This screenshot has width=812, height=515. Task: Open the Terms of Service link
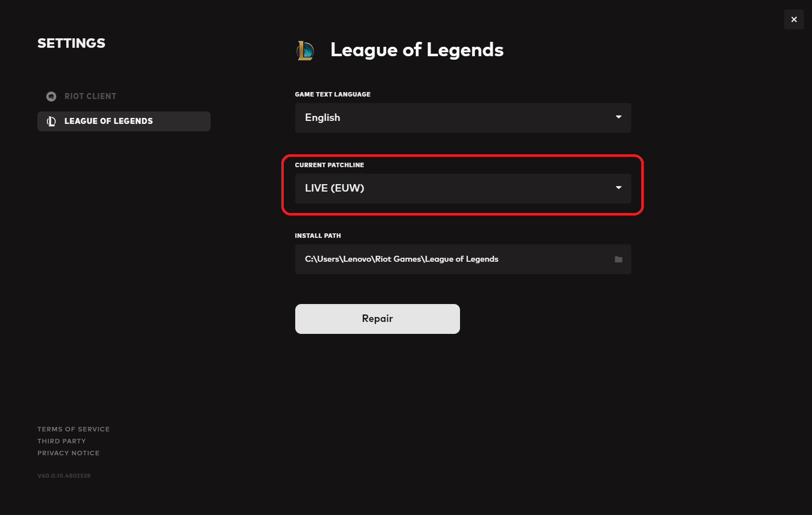(74, 429)
